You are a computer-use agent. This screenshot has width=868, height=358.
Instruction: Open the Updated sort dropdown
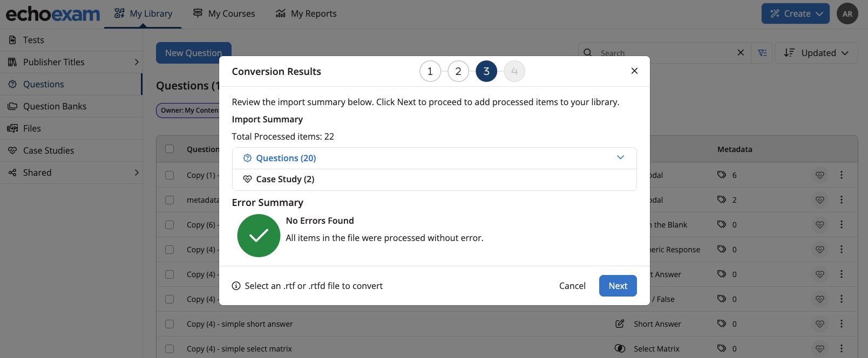816,53
